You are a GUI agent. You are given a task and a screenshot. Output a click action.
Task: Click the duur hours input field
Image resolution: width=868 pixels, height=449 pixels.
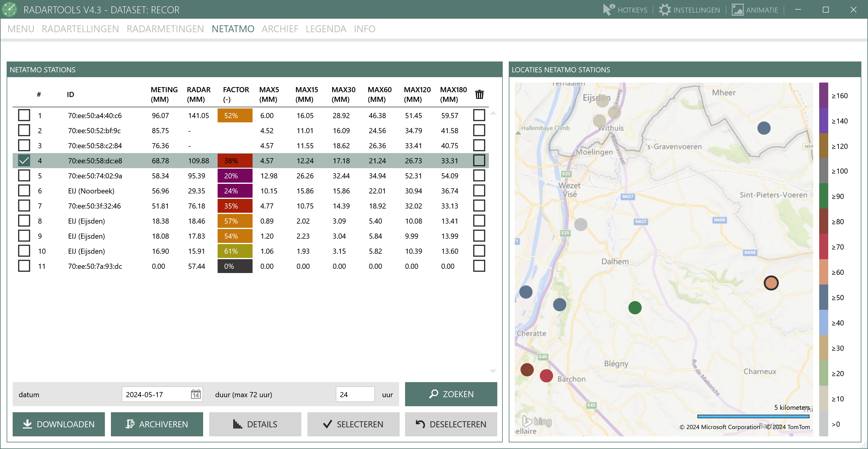[x=355, y=394]
